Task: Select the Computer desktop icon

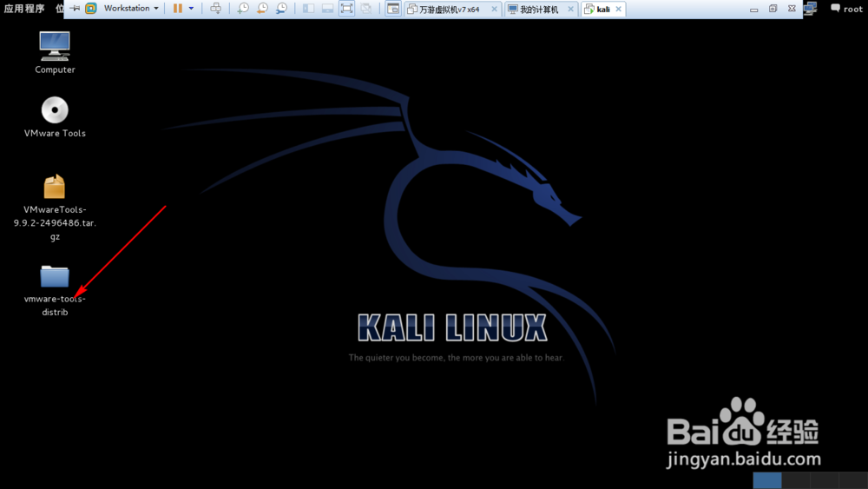Action: [x=55, y=53]
